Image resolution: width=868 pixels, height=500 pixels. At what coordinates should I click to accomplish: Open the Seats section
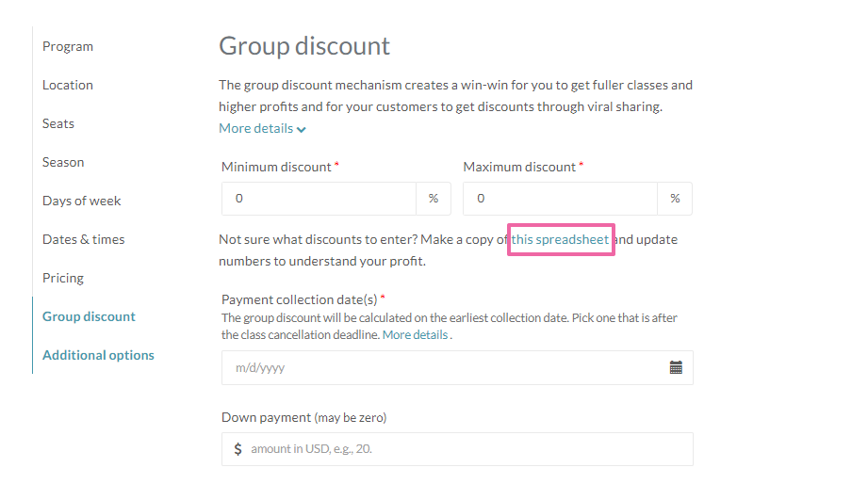tap(58, 123)
